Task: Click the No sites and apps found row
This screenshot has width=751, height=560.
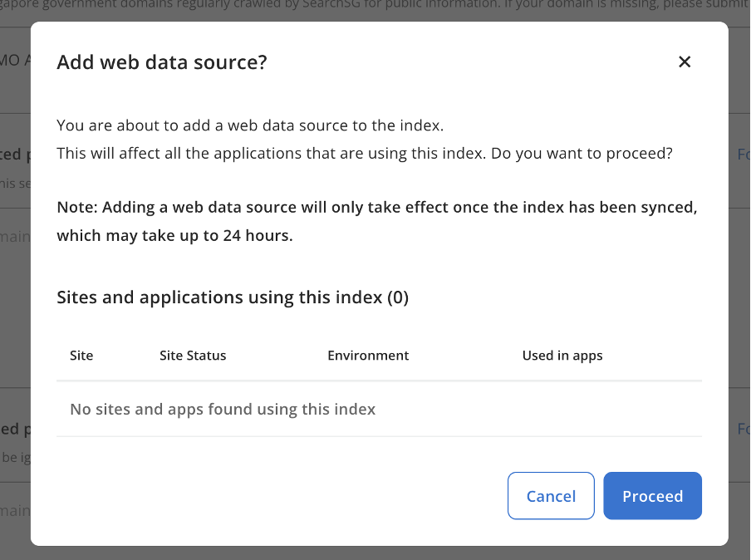Action: [223, 409]
